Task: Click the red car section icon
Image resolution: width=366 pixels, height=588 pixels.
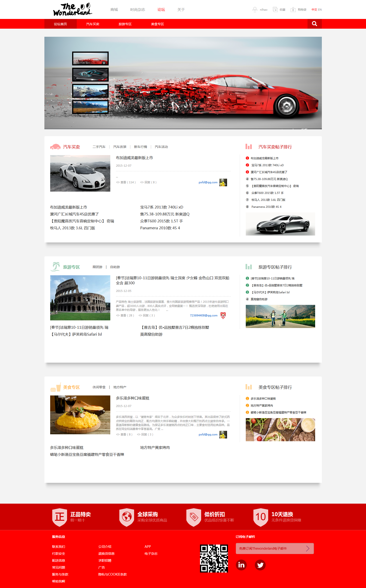Action: (x=55, y=147)
